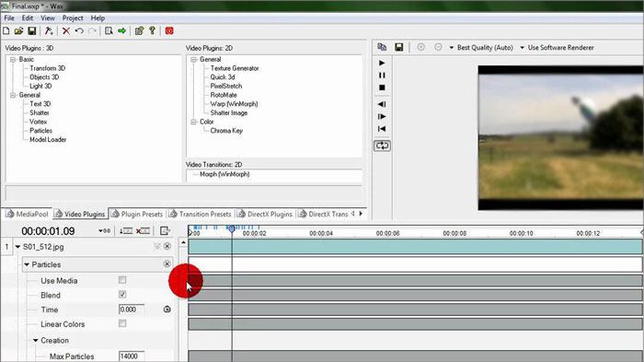Save project using main toolbar disk icon
The height and width of the screenshot is (362, 644).
tap(31, 30)
